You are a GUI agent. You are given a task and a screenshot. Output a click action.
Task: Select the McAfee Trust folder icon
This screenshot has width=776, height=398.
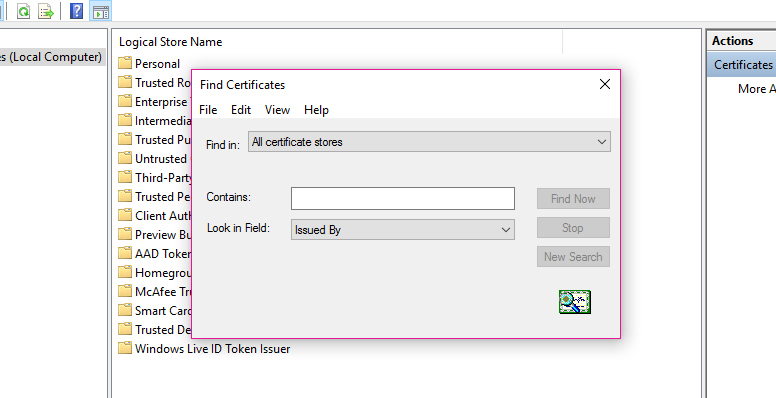[x=125, y=291]
